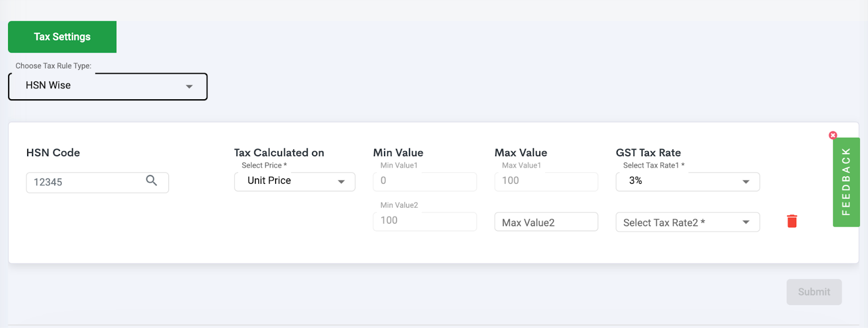868x328 pixels.
Task: Click the Min Value2 field showing 100
Action: coord(425,221)
